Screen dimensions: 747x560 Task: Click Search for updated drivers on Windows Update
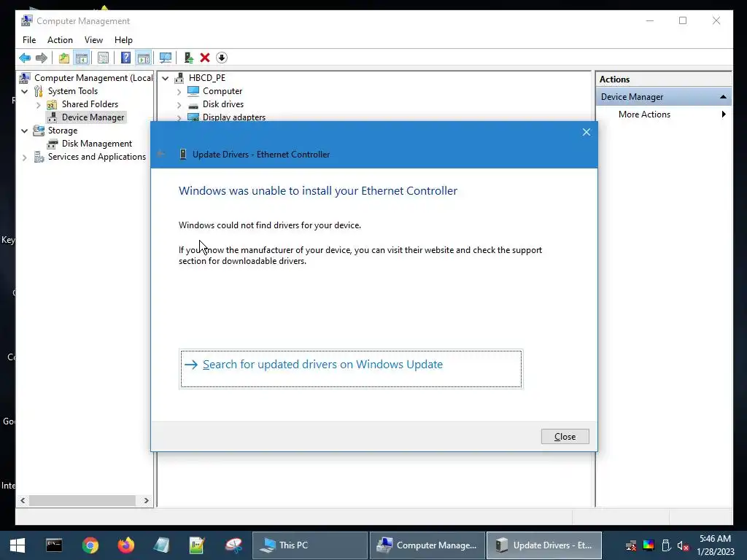pyautogui.click(x=351, y=369)
